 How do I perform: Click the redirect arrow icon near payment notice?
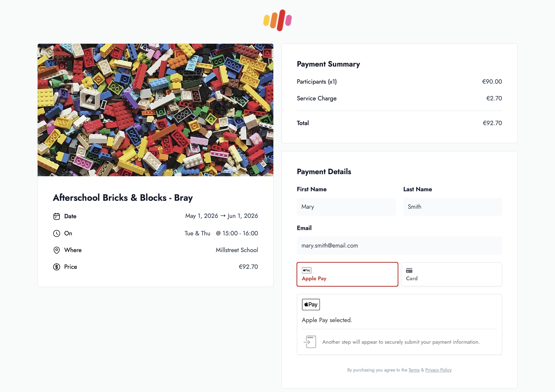coord(310,342)
